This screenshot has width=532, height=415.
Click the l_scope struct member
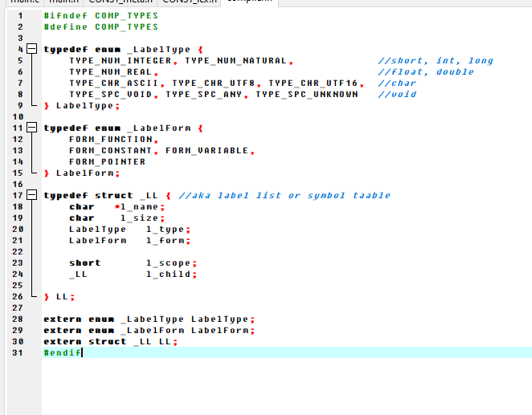point(167,263)
